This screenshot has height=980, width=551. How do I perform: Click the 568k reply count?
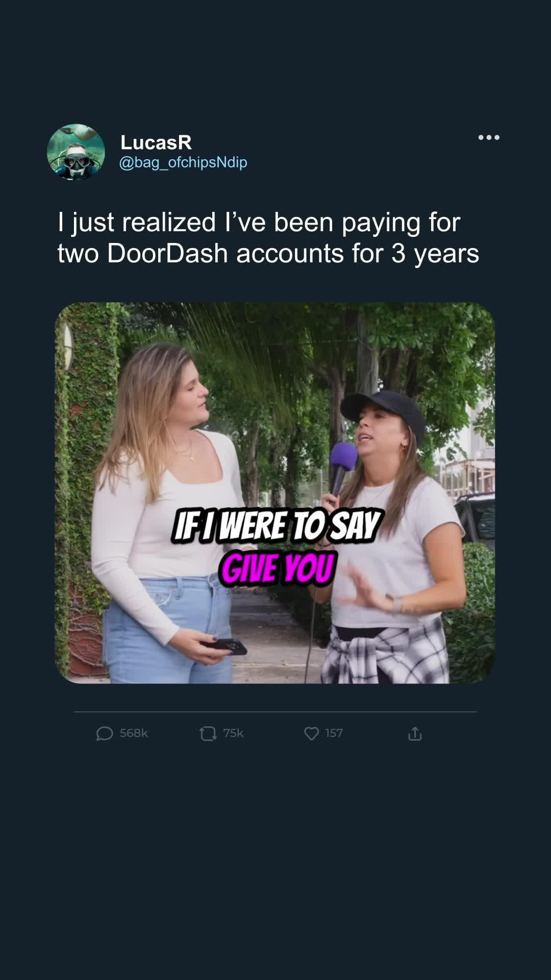(x=134, y=733)
